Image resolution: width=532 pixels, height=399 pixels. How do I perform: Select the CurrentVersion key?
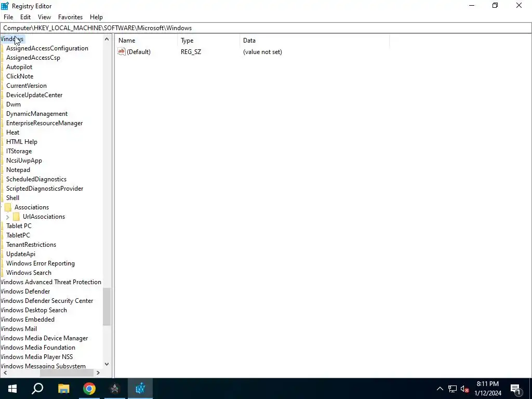26,86
